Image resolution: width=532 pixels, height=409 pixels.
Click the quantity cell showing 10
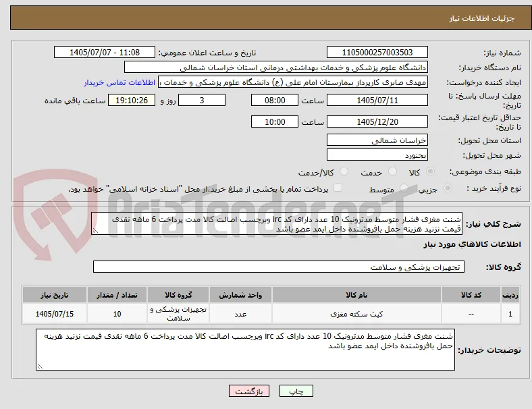117,314
